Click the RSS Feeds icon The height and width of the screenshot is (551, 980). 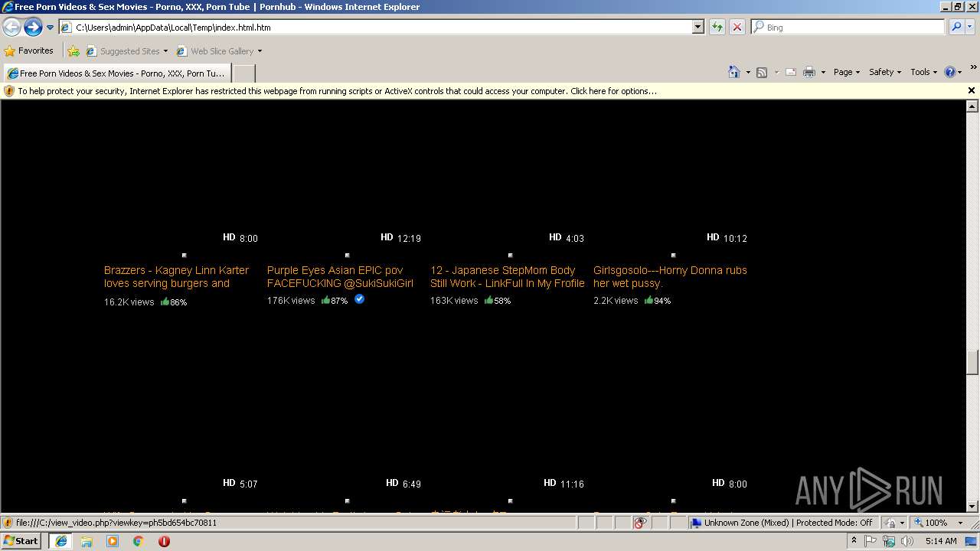pyautogui.click(x=762, y=72)
